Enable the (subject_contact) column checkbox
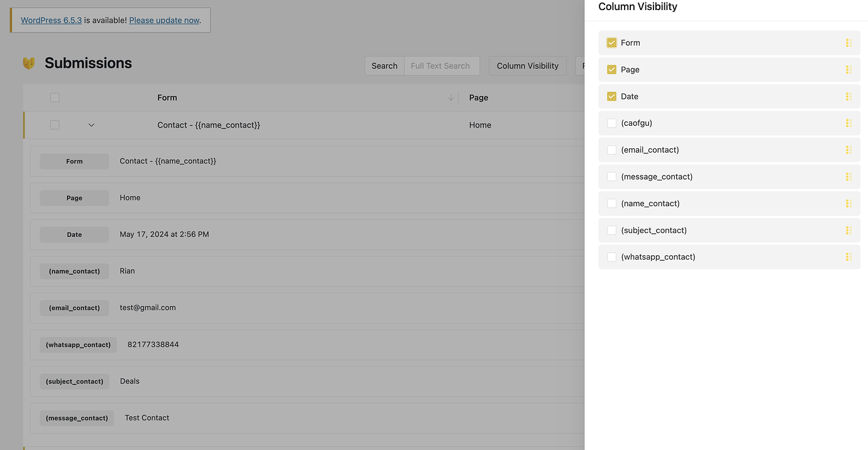Image resolution: width=868 pixels, height=450 pixels. 611,230
